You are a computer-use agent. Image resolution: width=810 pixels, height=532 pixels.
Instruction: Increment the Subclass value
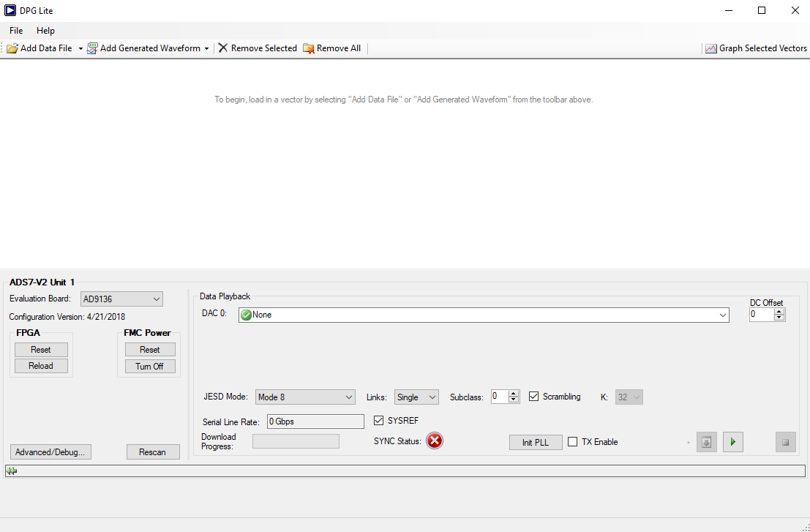coord(514,394)
